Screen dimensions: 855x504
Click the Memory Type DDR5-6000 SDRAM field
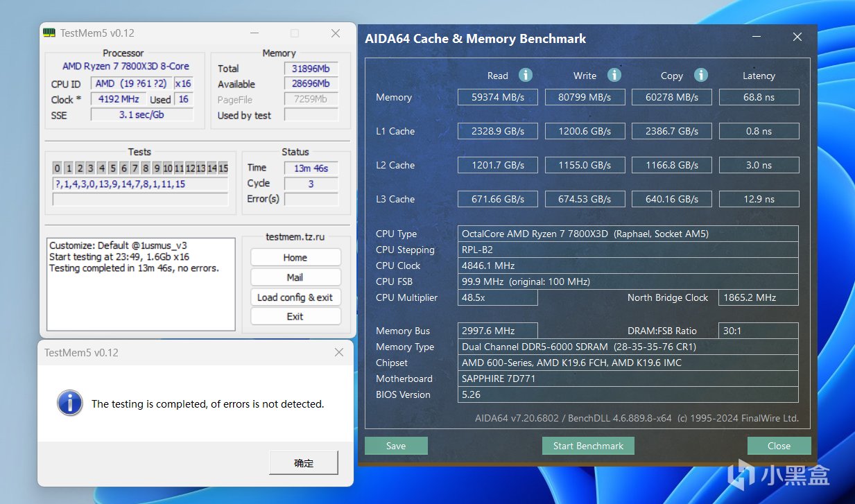coord(628,347)
